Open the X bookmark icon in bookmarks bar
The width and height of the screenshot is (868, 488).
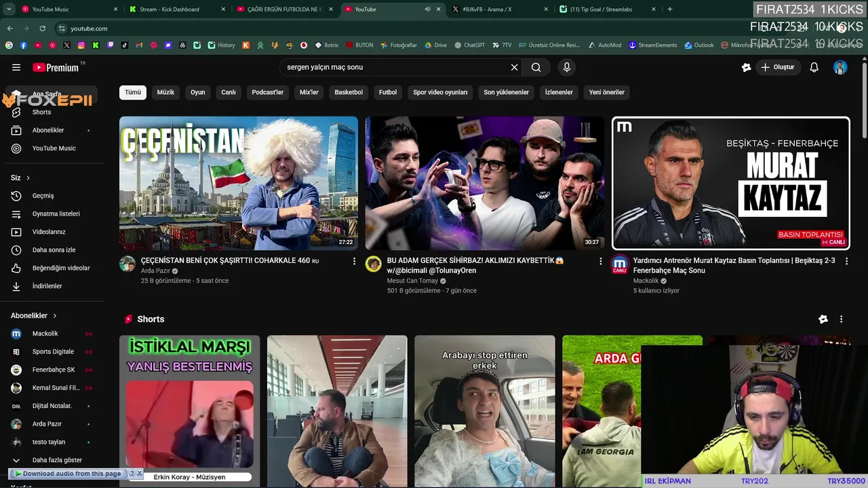[x=66, y=45]
